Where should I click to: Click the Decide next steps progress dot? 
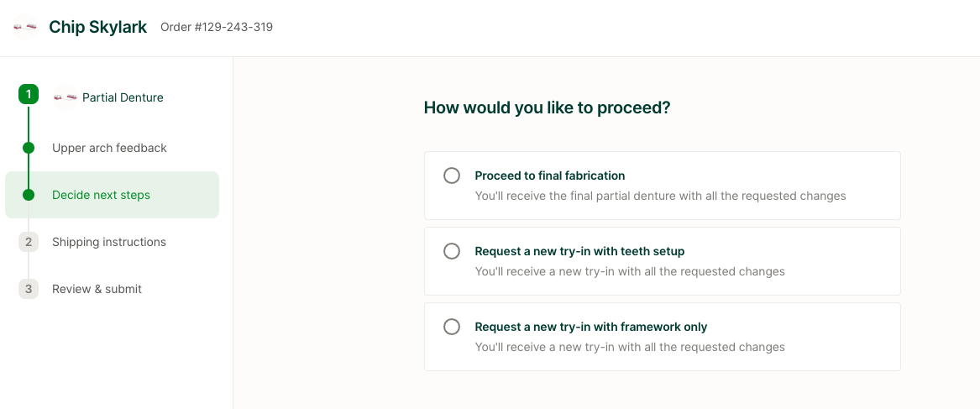pos(29,195)
